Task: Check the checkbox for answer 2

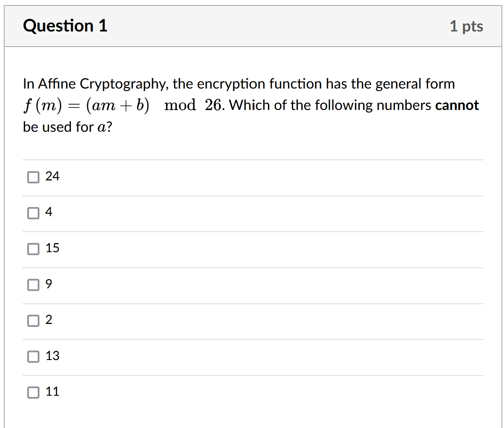Action: (33, 320)
